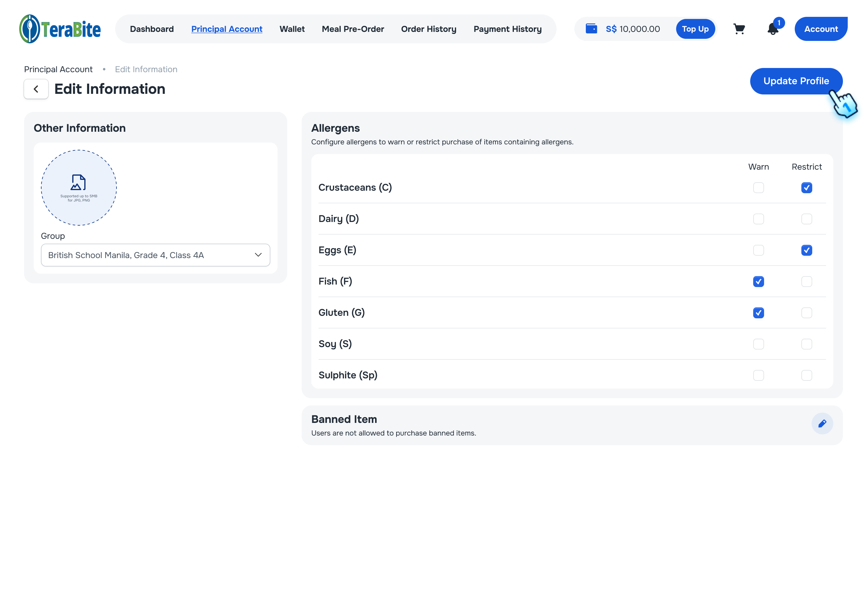Enable Warn for Sulphite (Sp)
The height and width of the screenshot is (616, 867).
click(758, 375)
